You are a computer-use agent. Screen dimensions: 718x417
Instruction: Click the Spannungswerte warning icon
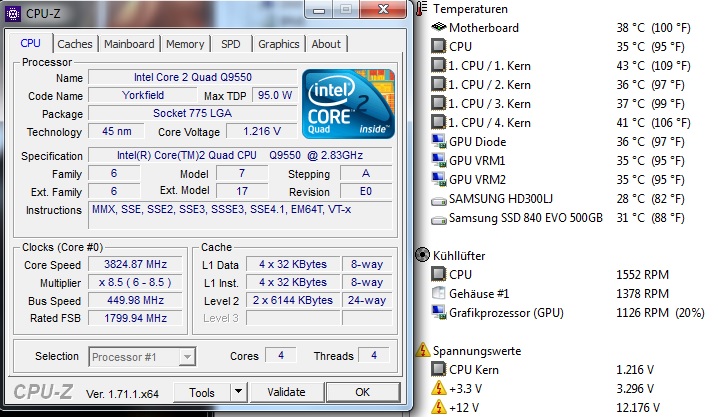422,350
